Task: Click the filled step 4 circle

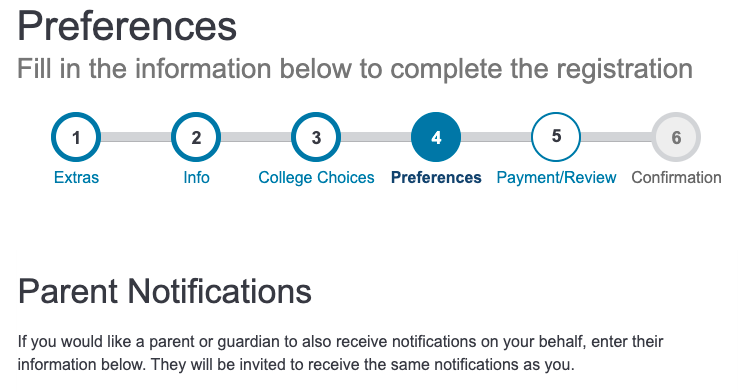Action: pos(436,137)
